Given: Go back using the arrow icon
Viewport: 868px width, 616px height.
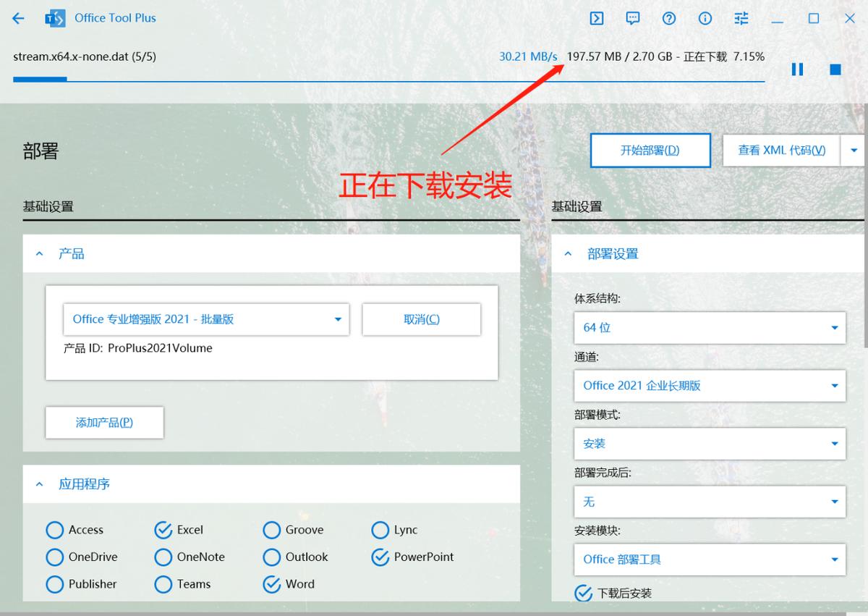Looking at the screenshot, I should [17, 18].
